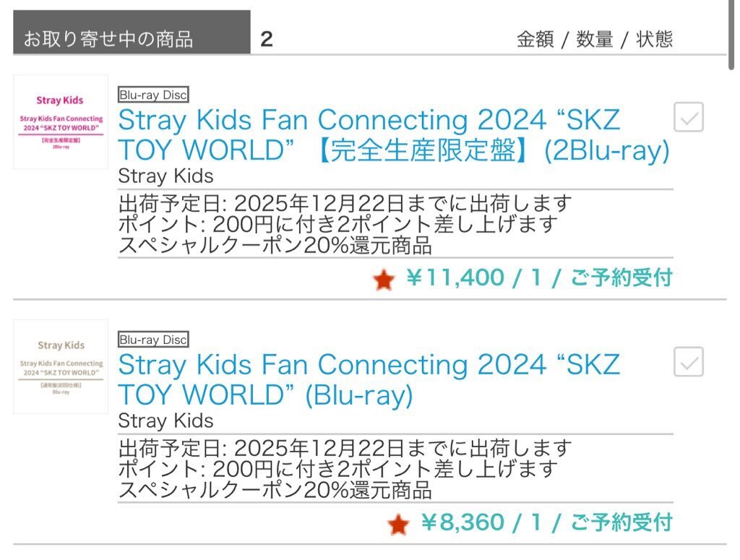Tick the checkbox for the 完全生産限定盤 2Blu-ray item
Screen dimensions: 740x560
point(688,117)
